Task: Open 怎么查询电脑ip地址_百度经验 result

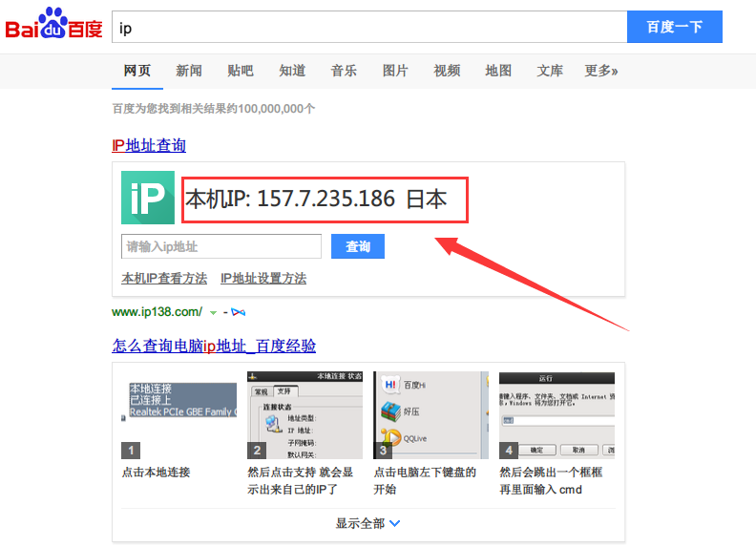Action: pos(214,346)
